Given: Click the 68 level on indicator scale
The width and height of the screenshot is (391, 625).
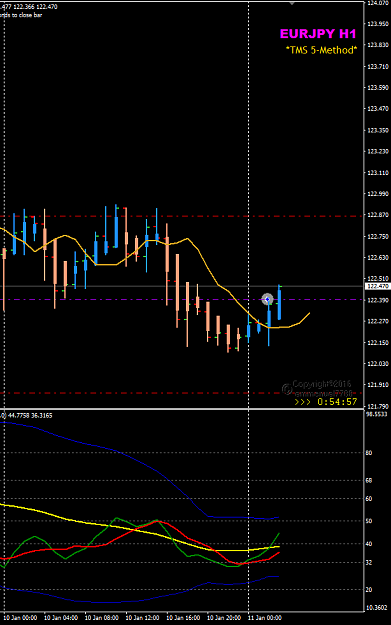Looking at the screenshot, I should point(369,480).
